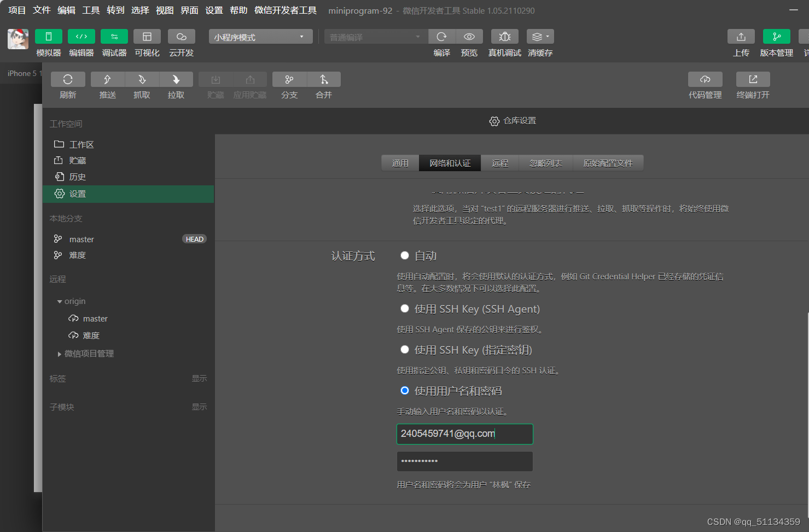The width and height of the screenshot is (809, 532).
Task: Click the 贮藏 stash toolbar icon
Action: pos(216,79)
